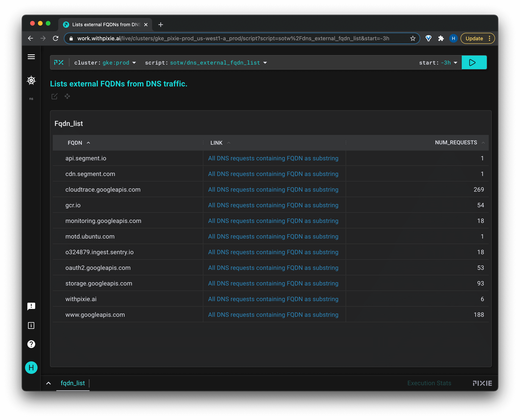This screenshot has height=420, width=520.
Task: Open the hamburger sidebar menu
Action: [31, 57]
